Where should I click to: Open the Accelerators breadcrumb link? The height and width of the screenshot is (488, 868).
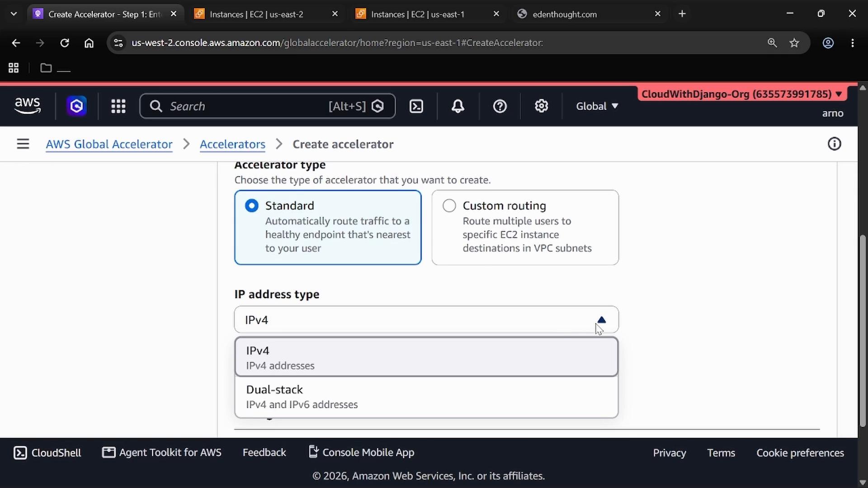tap(232, 144)
